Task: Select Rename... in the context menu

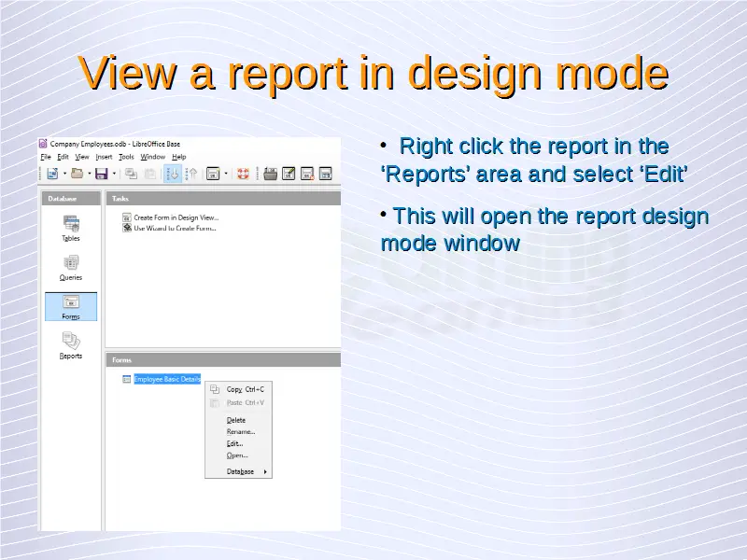Action: click(x=240, y=431)
